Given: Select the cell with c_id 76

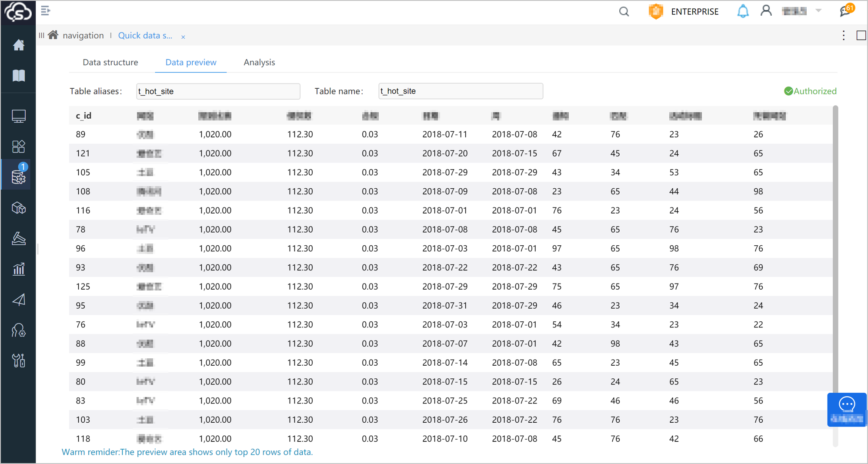Looking at the screenshot, I should (80, 325).
